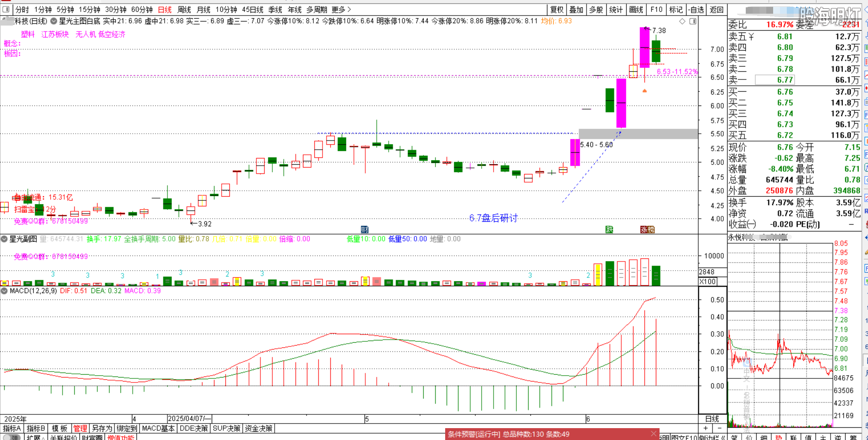
Task: Click the plus zoom-in button near 日线
Action: click(x=706, y=428)
